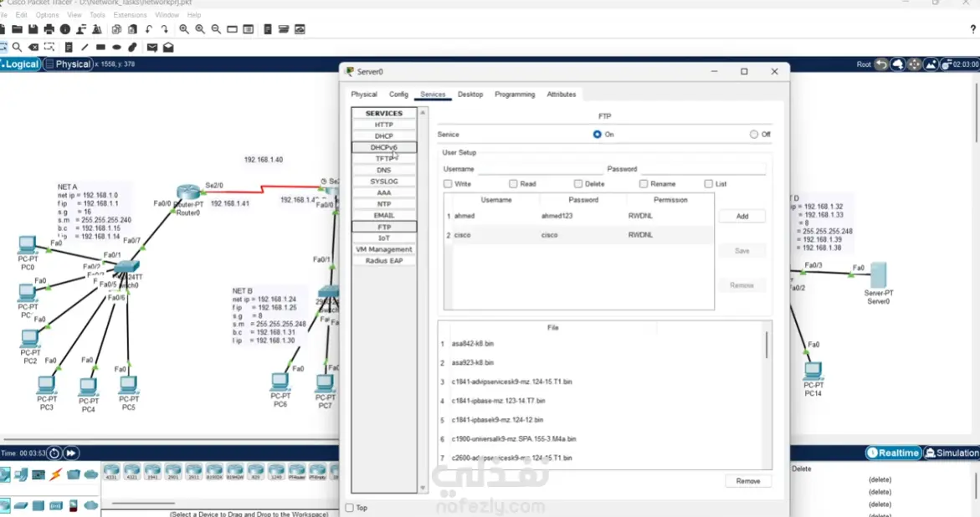Click the FTP Username input field
Image resolution: width=980 pixels, height=517 pixels.
[539, 169]
